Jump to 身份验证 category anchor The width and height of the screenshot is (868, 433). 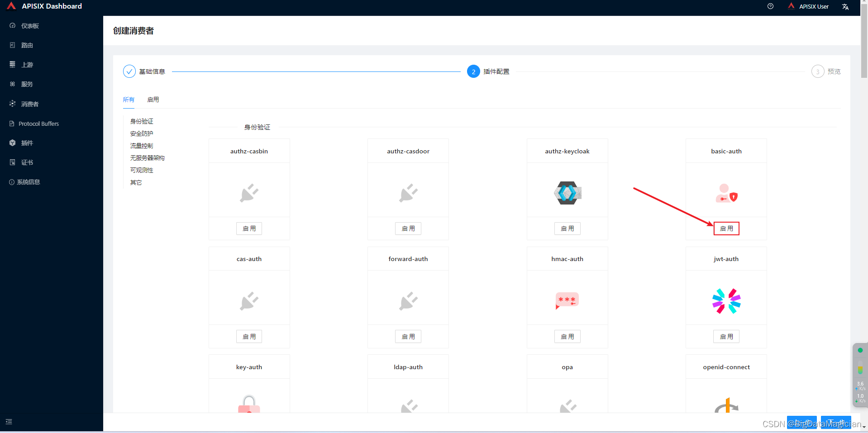[x=142, y=121]
